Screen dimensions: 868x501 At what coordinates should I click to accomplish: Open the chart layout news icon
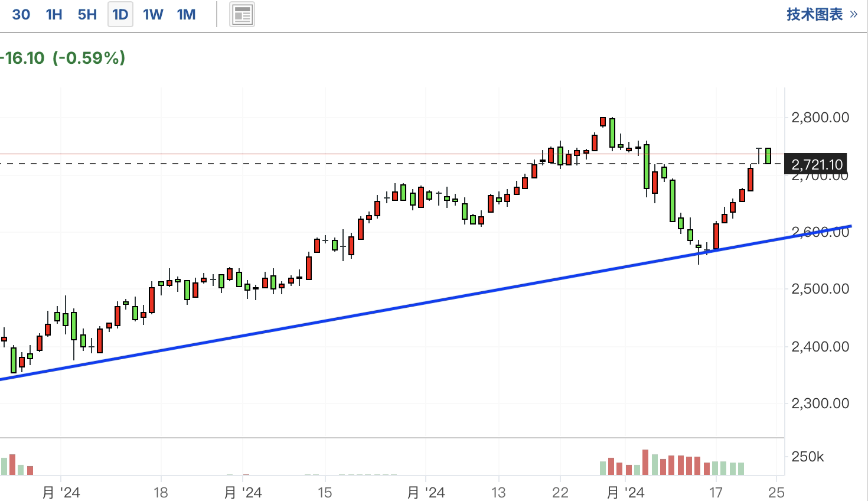point(242,15)
